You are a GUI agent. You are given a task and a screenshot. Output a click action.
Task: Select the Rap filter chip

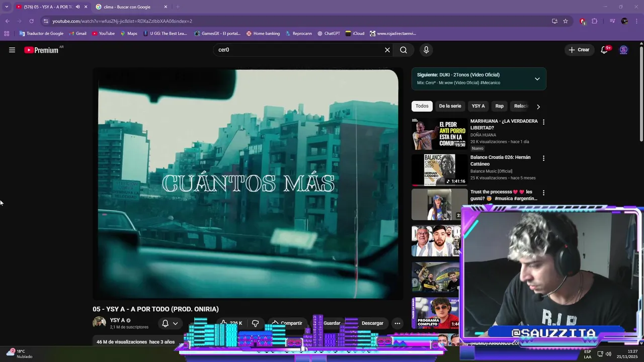pyautogui.click(x=499, y=106)
